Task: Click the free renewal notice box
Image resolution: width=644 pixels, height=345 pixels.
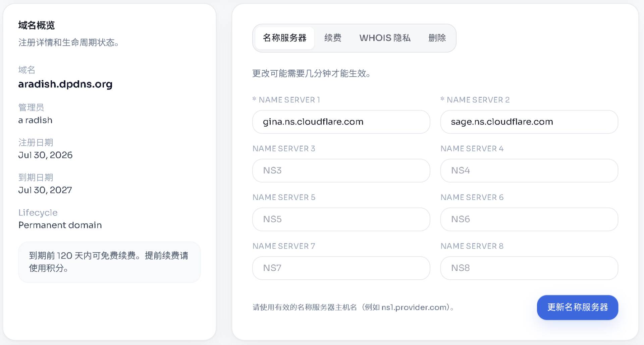Action: (x=109, y=262)
